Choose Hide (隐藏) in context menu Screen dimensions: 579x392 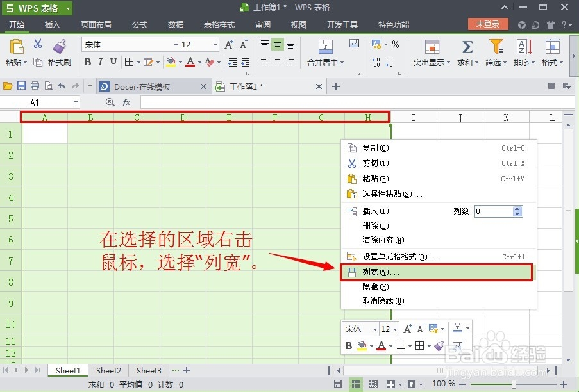(439, 286)
